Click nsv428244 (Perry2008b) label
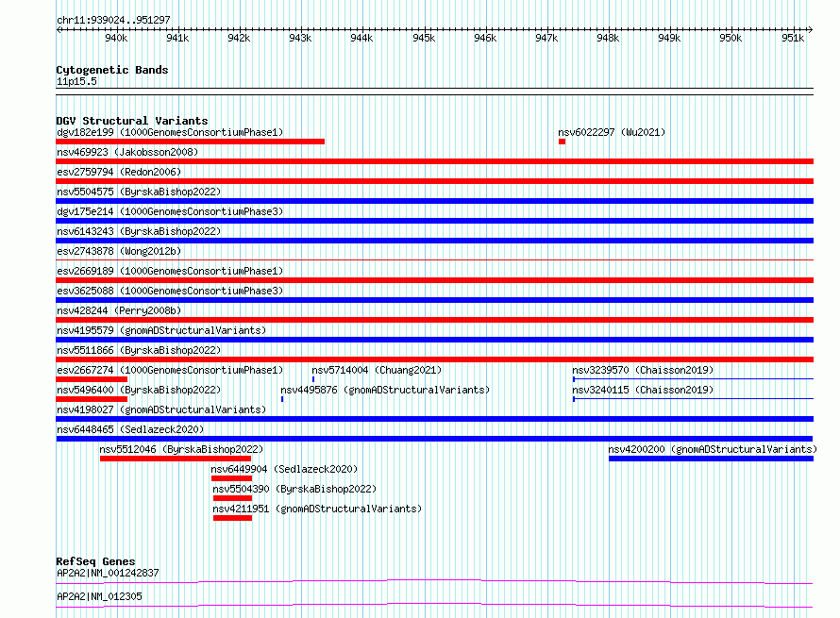840x618 pixels. (x=119, y=310)
